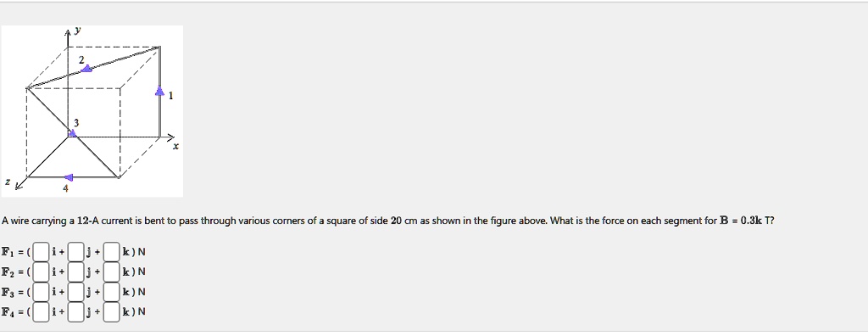Select the F2 j-component input box

(76, 272)
